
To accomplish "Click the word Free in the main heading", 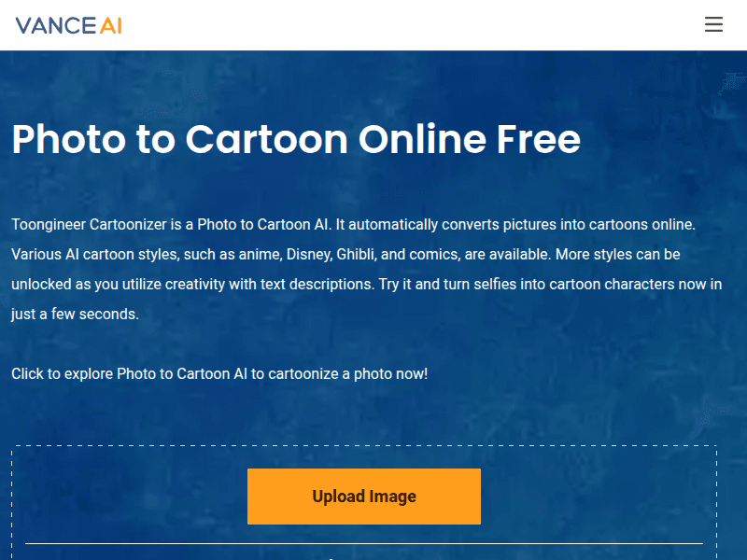I will [x=539, y=139].
